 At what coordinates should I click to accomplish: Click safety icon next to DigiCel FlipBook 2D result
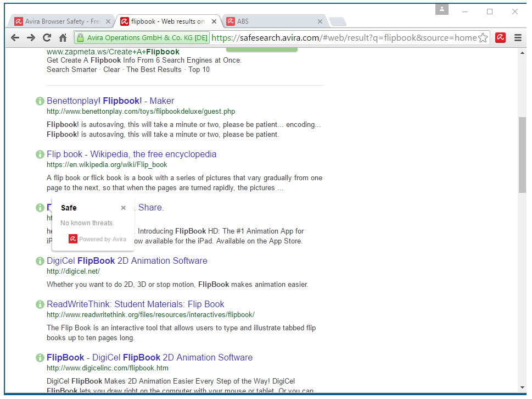pyautogui.click(x=40, y=261)
